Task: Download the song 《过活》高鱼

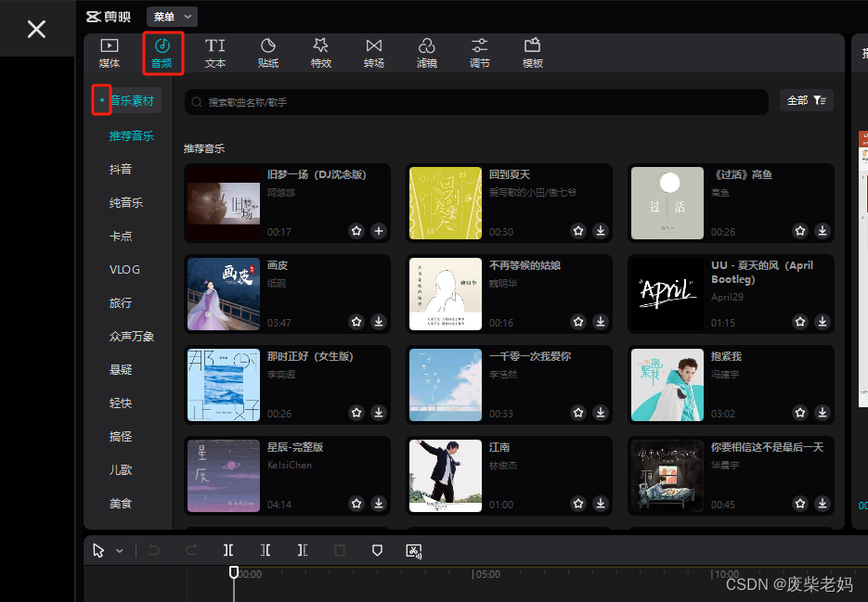Action: click(823, 231)
